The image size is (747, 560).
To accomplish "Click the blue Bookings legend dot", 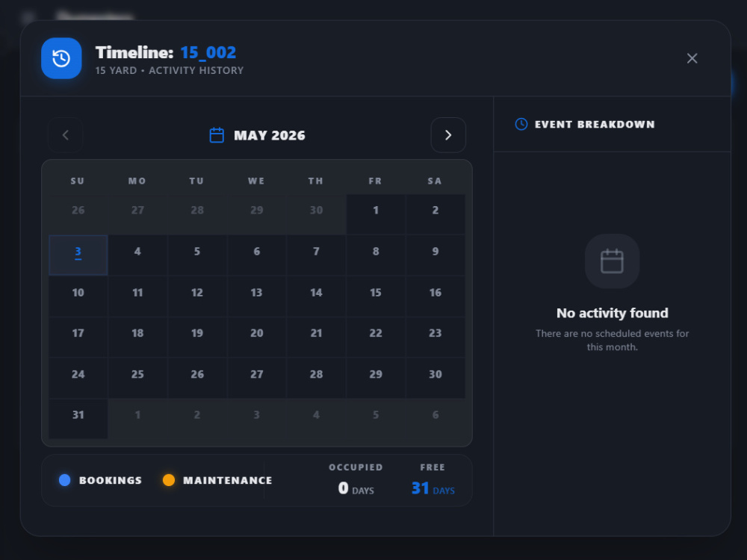I will tap(65, 480).
